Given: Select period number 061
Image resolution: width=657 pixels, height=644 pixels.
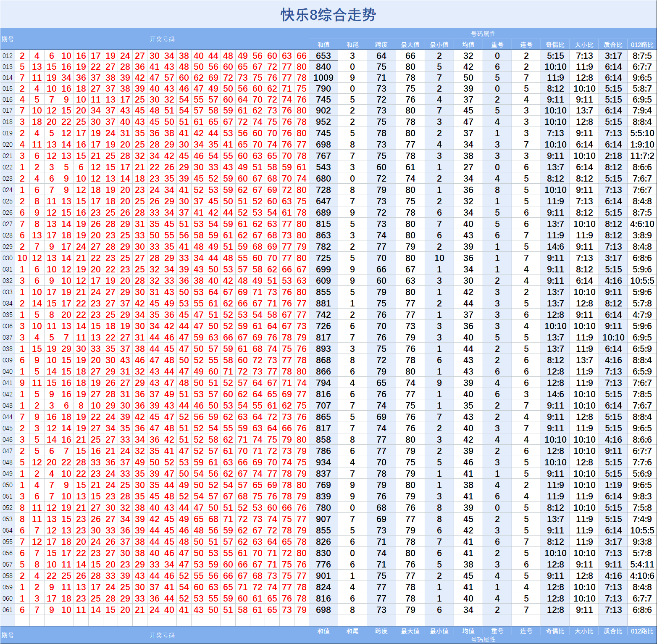Looking at the screenshot, I should (x=8, y=610).
